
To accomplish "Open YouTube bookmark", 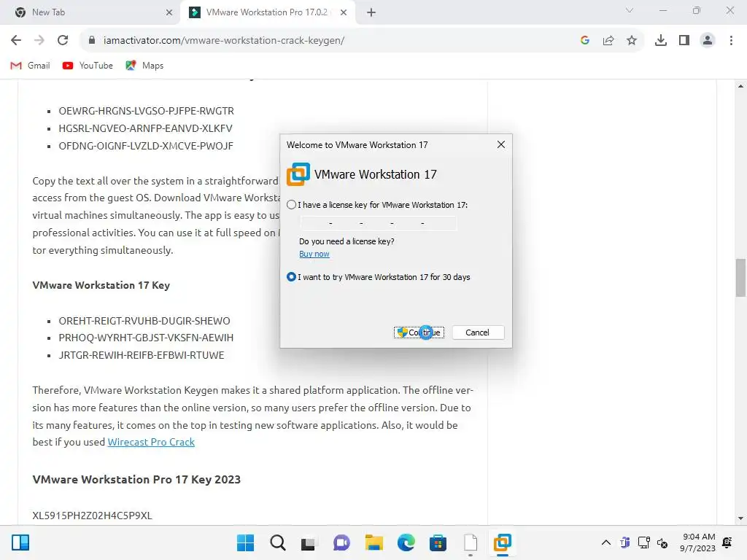I will [x=88, y=66].
